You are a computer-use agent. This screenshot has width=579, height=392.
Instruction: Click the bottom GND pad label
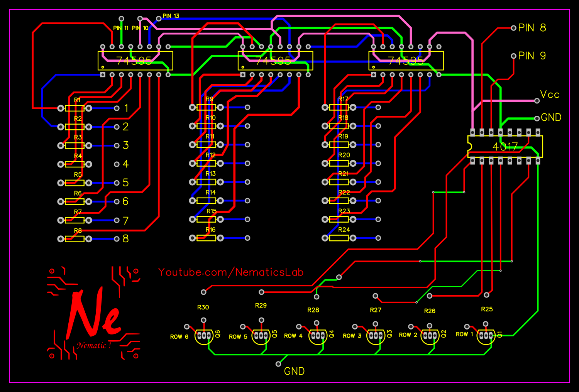click(x=295, y=371)
